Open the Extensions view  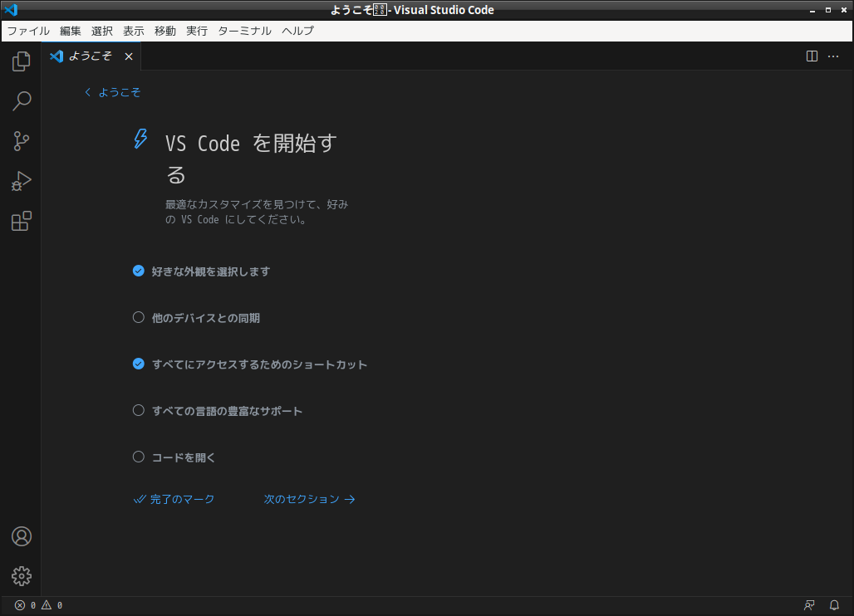point(22,221)
